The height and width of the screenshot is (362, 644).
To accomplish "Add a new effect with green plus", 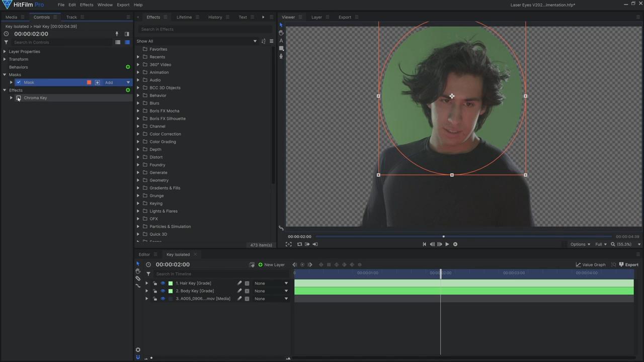I will pyautogui.click(x=128, y=90).
